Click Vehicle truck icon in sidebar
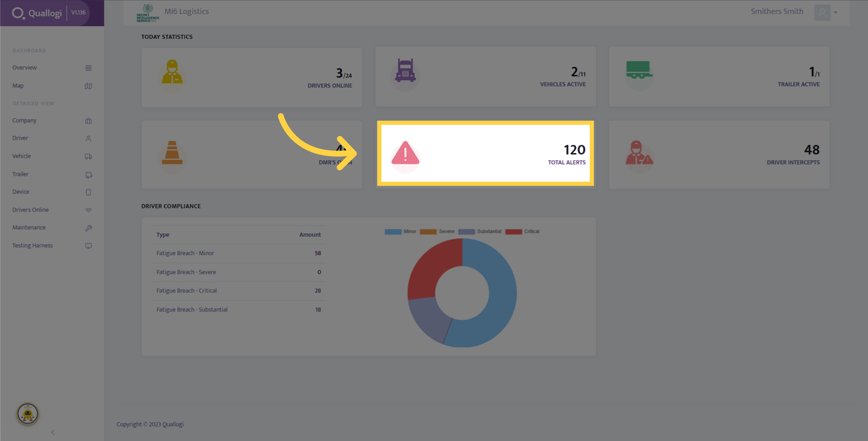This screenshot has height=441, width=868. [x=88, y=156]
